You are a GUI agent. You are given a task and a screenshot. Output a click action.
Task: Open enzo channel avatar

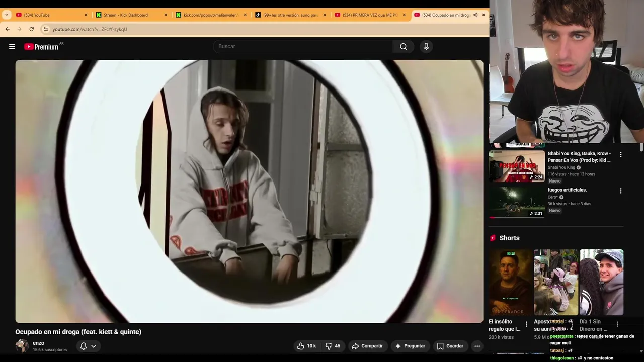(x=22, y=346)
